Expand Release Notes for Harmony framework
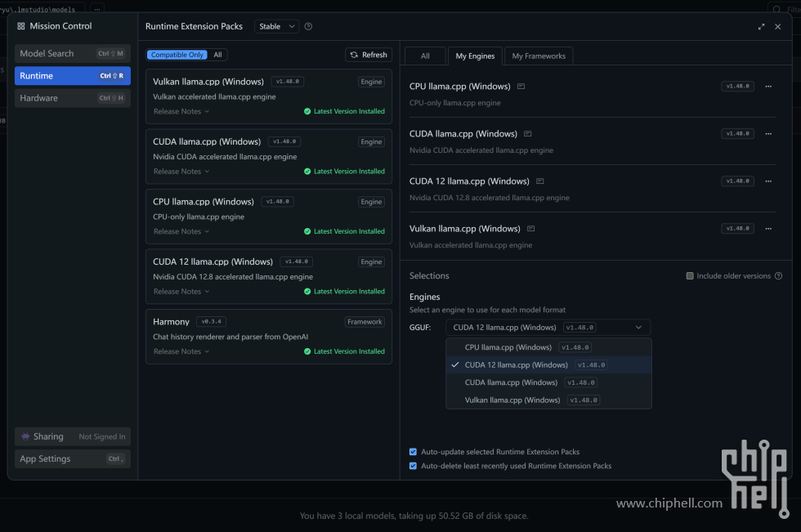The image size is (801, 532). 181,351
